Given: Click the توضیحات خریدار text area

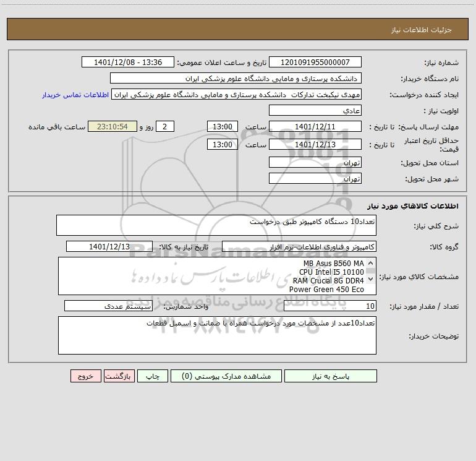Looking at the screenshot, I should point(217,335).
